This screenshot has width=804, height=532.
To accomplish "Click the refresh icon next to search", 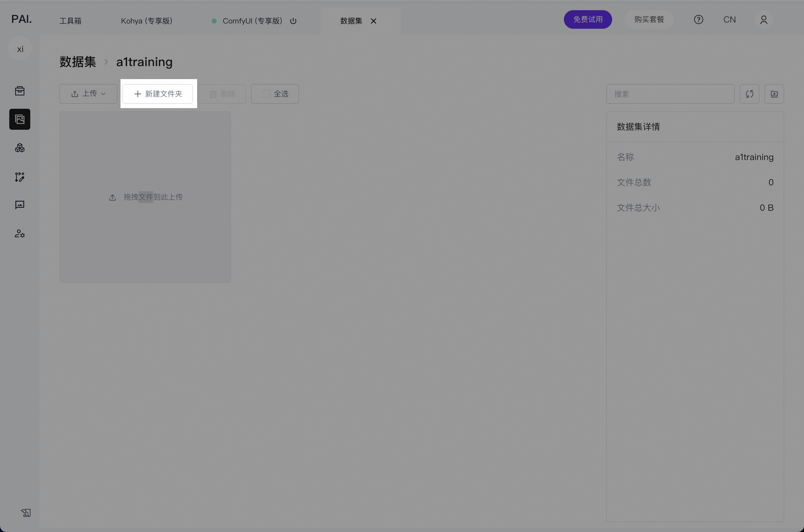I will [749, 94].
